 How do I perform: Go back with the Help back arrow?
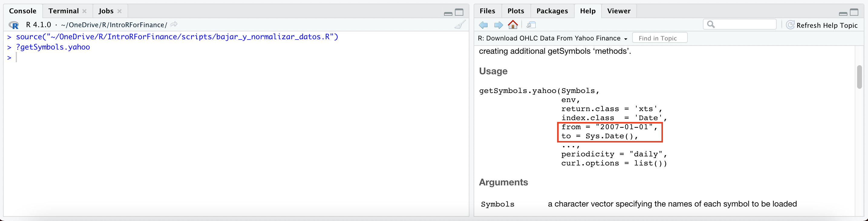(483, 25)
